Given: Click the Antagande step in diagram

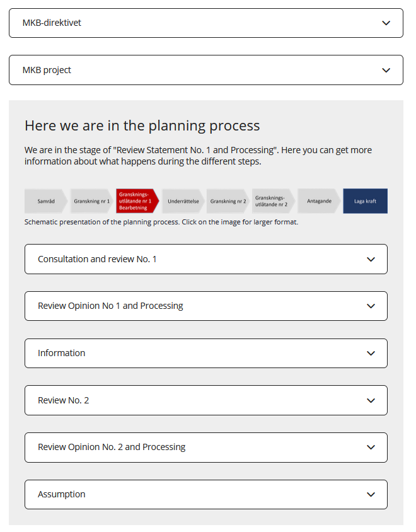Looking at the screenshot, I should pos(318,201).
